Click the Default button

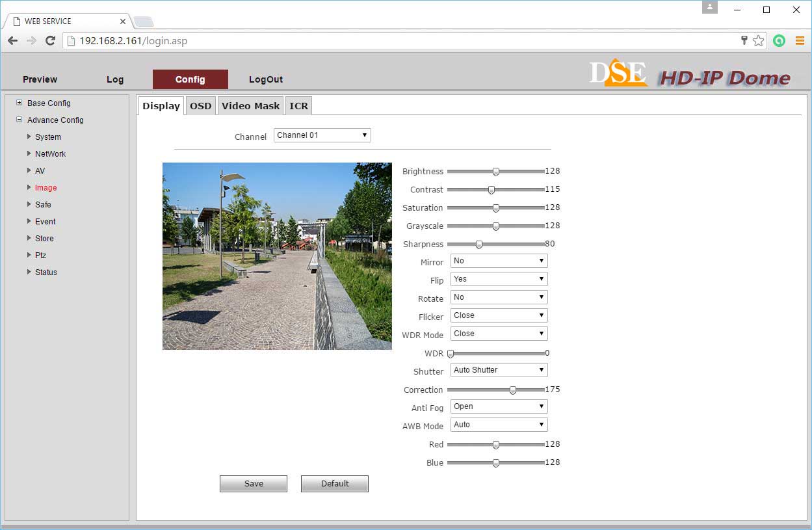335,484
